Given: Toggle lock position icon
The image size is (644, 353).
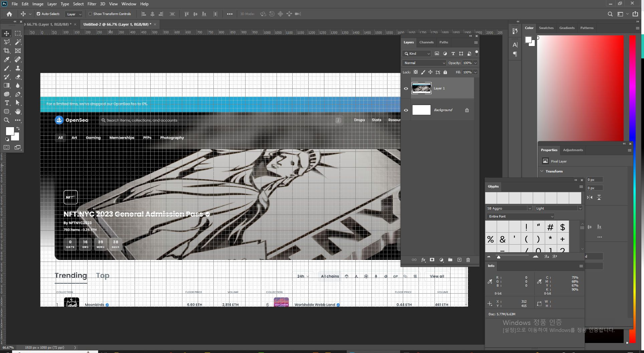Looking at the screenshot, I should pyautogui.click(x=430, y=72).
